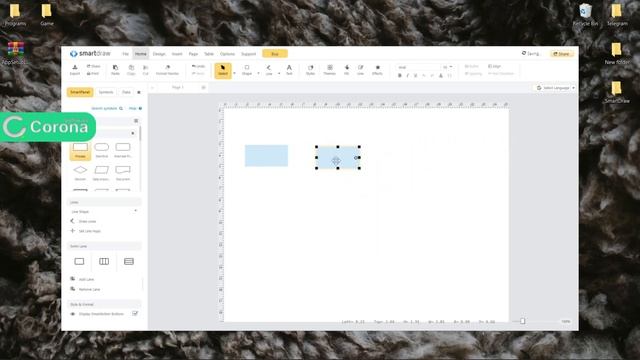Close the left side panel
The image size is (640, 360).
pyautogui.click(x=139, y=92)
